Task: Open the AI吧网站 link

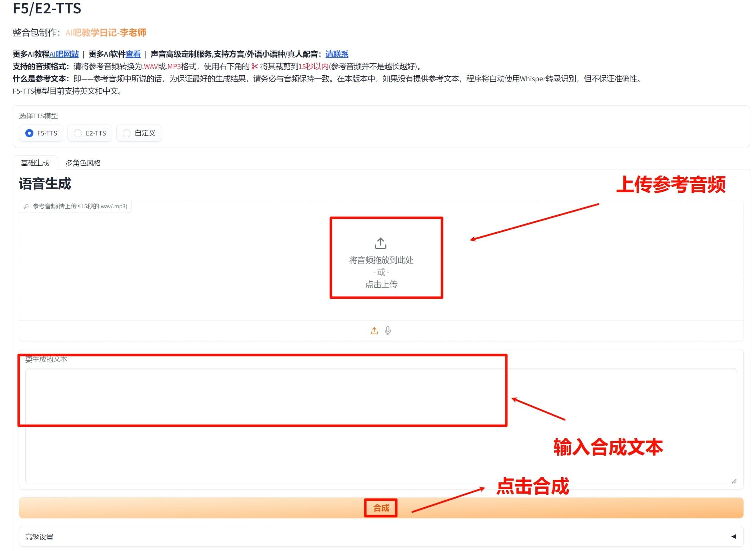Action: point(64,54)
